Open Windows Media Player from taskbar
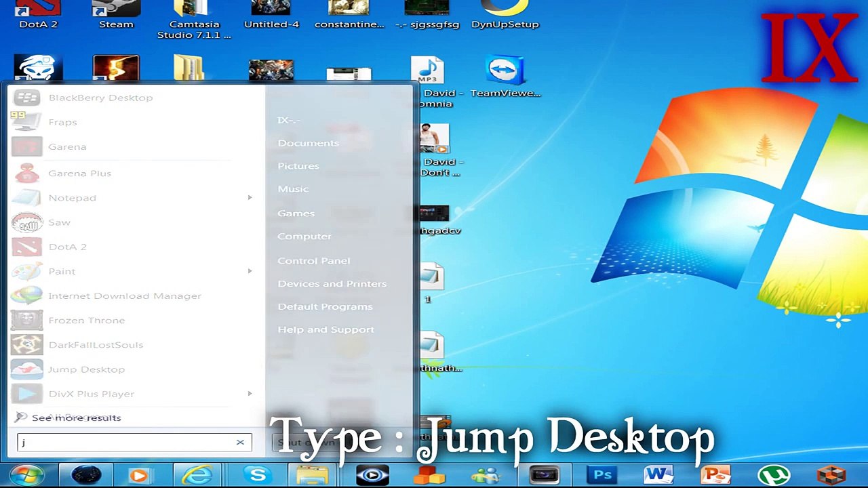 (139, 475)
